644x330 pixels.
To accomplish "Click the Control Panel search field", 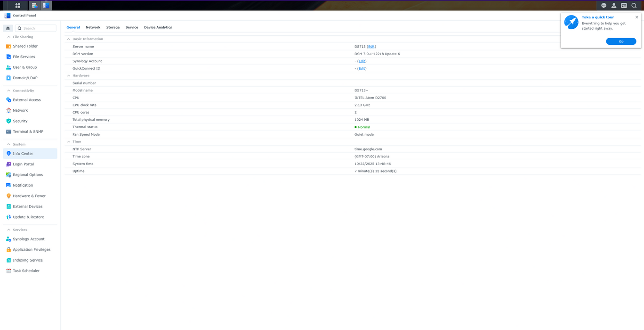I will coord(35,28).
